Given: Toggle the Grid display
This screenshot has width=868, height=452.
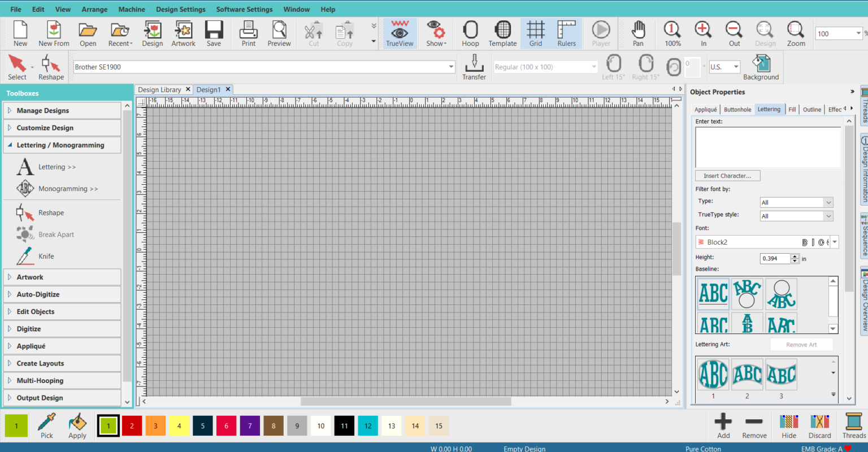Looking at the screenshot, I should coord(535,33).
